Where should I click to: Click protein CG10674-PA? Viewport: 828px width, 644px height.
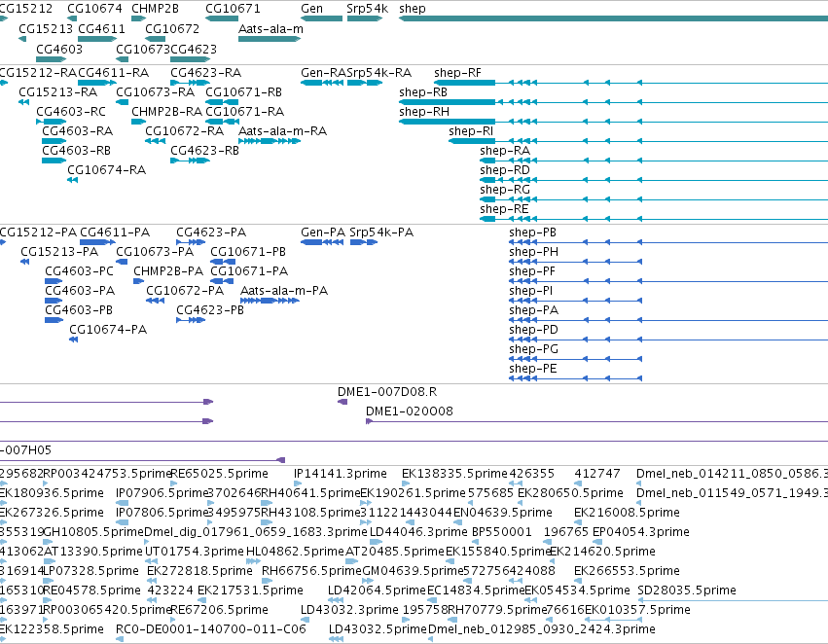[108, 330]
